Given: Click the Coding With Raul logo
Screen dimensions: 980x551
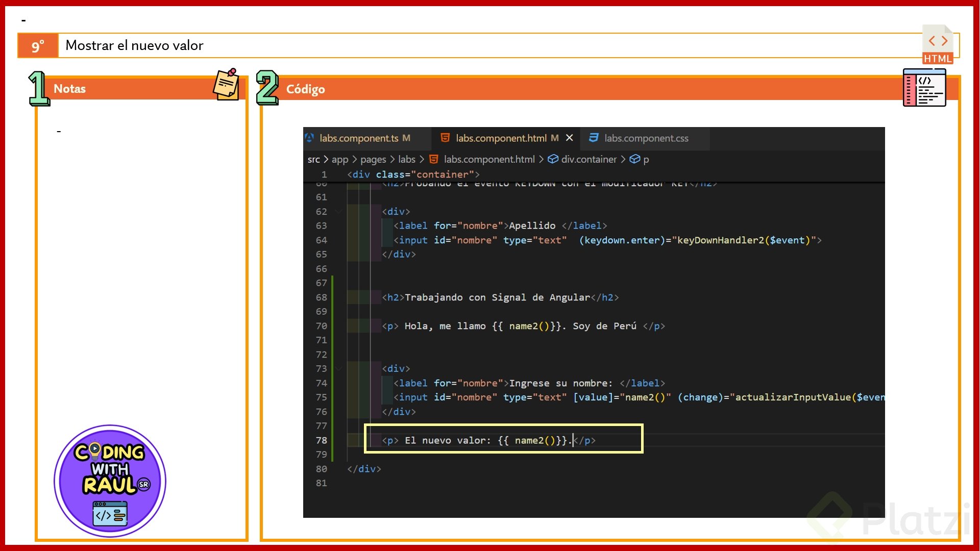Looking at the screenshot, I should (x=110, y=480).
